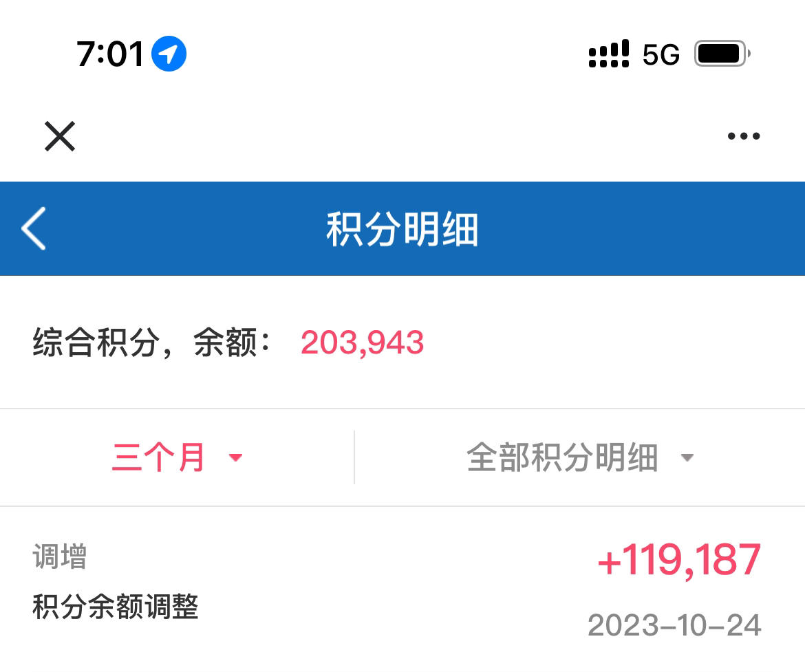Viewport: 805px width, 672px height.
Task: Open the 三个月 time range dropdown
Action: 177,457
